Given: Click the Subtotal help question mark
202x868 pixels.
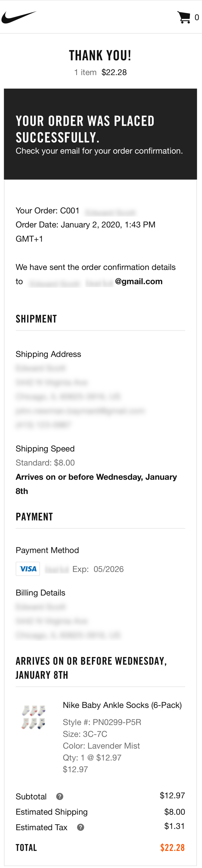Looking at the screenshot, I should click(x=59, y=797).
